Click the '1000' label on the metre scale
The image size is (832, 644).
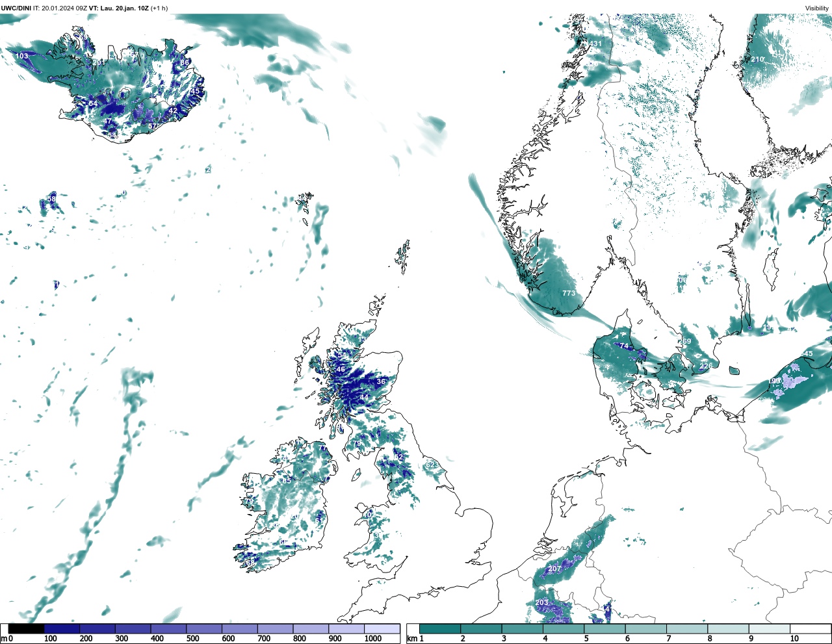click(373, 639)
